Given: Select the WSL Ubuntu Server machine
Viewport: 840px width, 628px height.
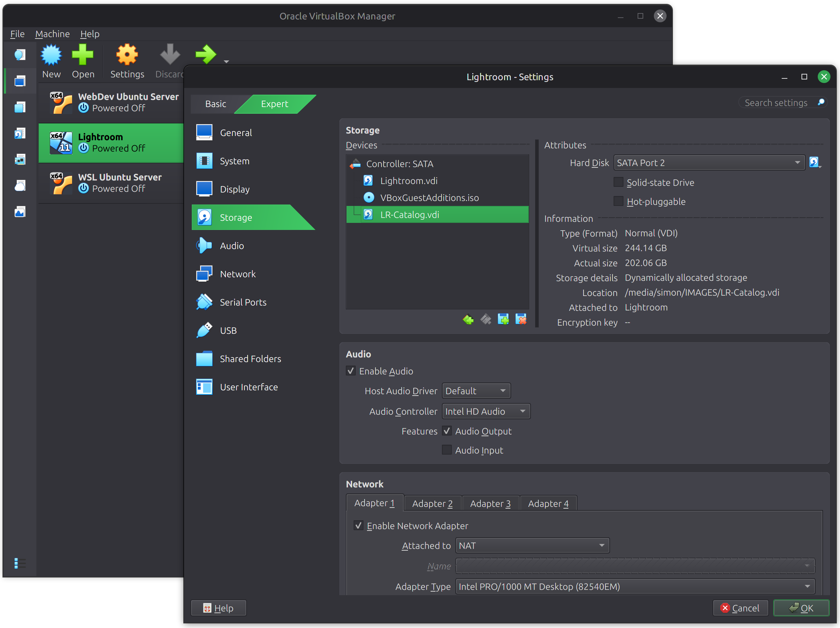Looking at the screenshot, I should tap(111, 183).
